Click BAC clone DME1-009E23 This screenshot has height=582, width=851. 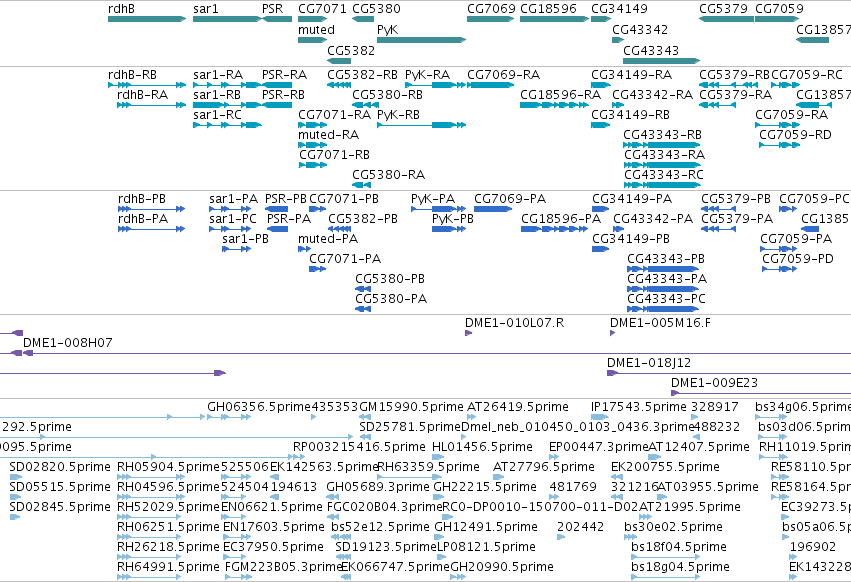(761, 394)
